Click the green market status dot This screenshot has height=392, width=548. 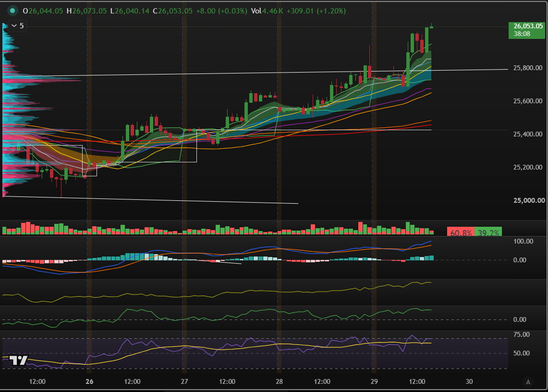12,11
